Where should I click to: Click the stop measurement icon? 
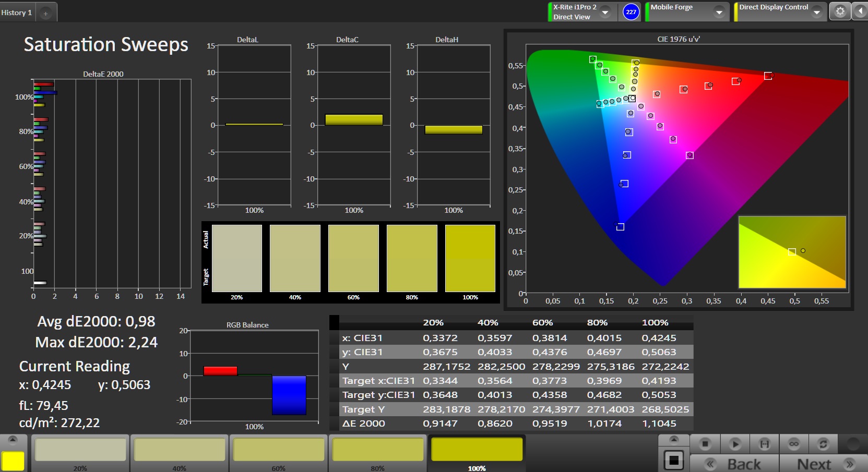705,444
